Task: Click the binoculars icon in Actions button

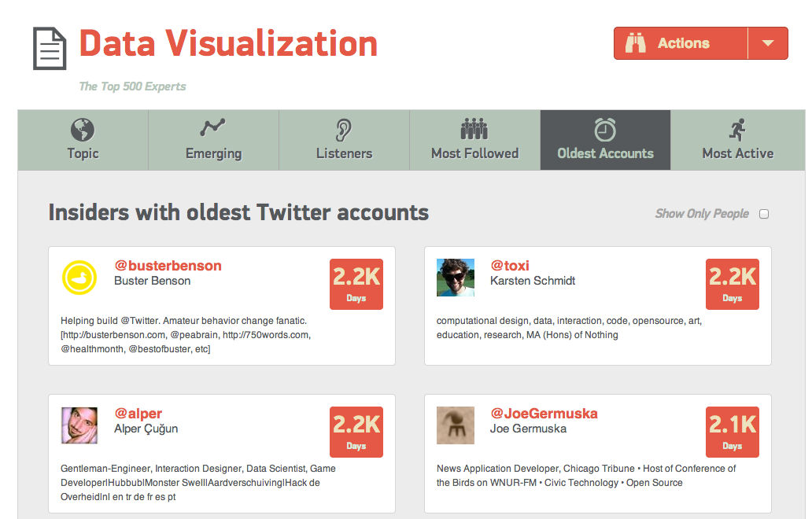Action: (636, 43)
